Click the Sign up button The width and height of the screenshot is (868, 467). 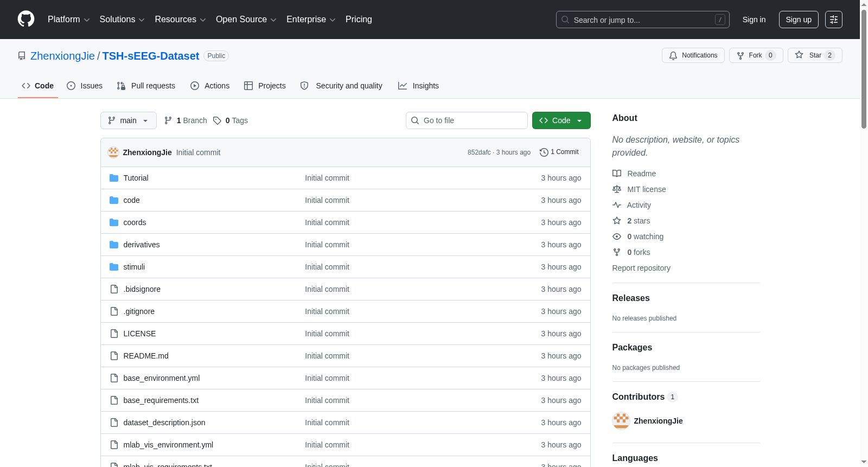[799, 20]
